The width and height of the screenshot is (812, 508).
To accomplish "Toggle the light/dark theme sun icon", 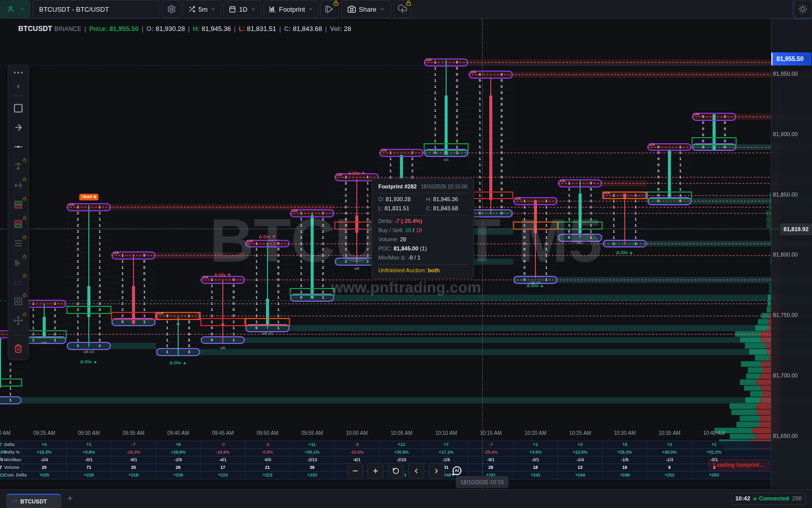I will [x=802, y=9].
